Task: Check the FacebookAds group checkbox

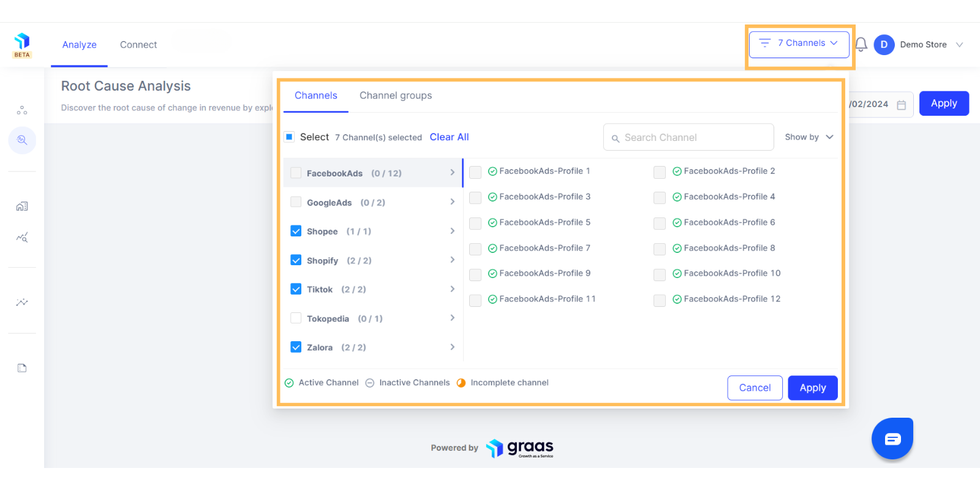Action: click(x=296, y=173)
